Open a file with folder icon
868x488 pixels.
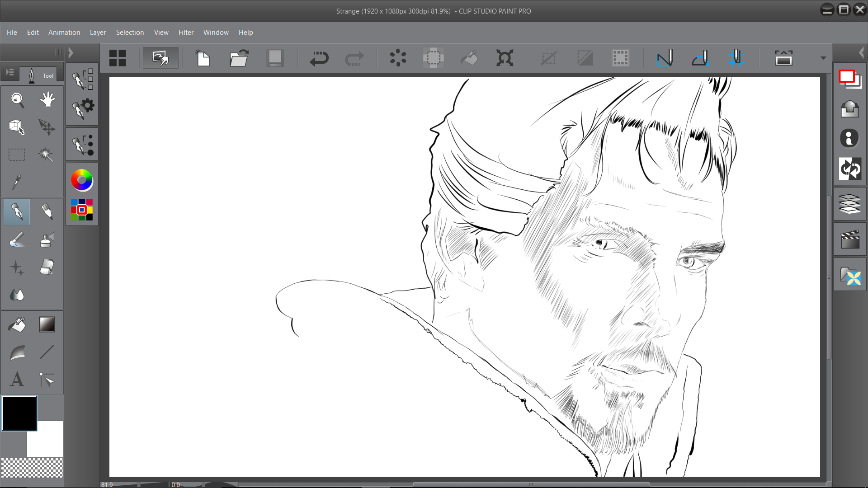(x=239, y=58)
